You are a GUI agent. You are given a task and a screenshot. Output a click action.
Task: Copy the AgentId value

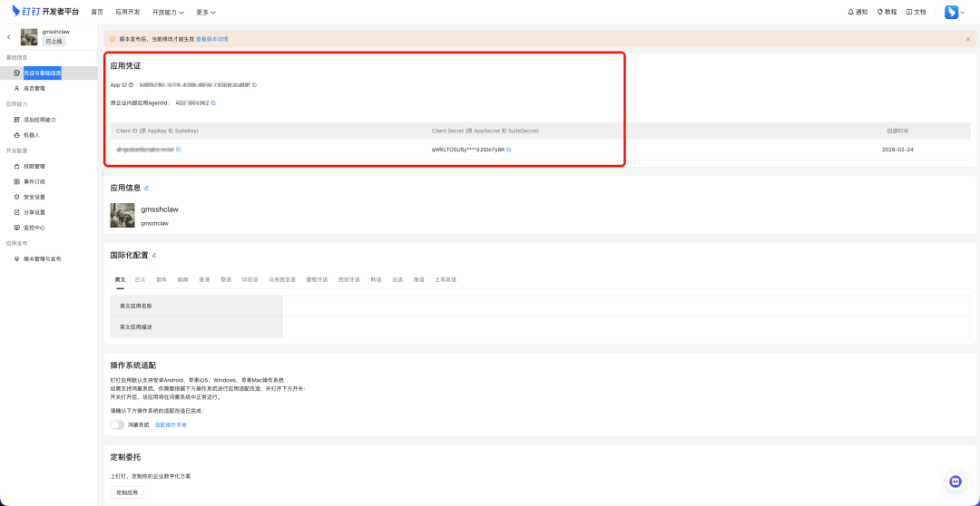213,103
